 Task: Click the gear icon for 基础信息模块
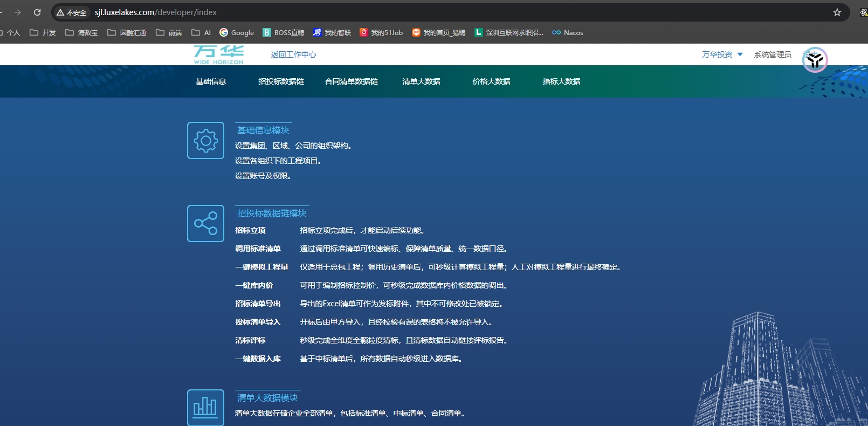[205, 141]
